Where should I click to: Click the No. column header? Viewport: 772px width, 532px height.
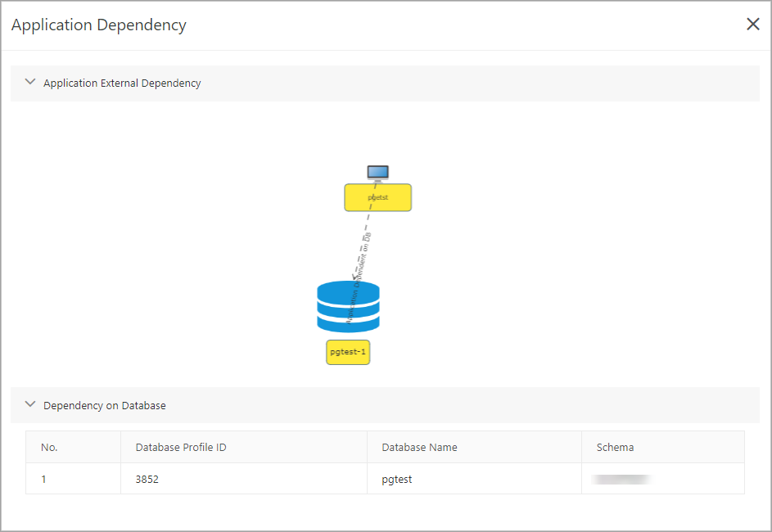point(49,447)
